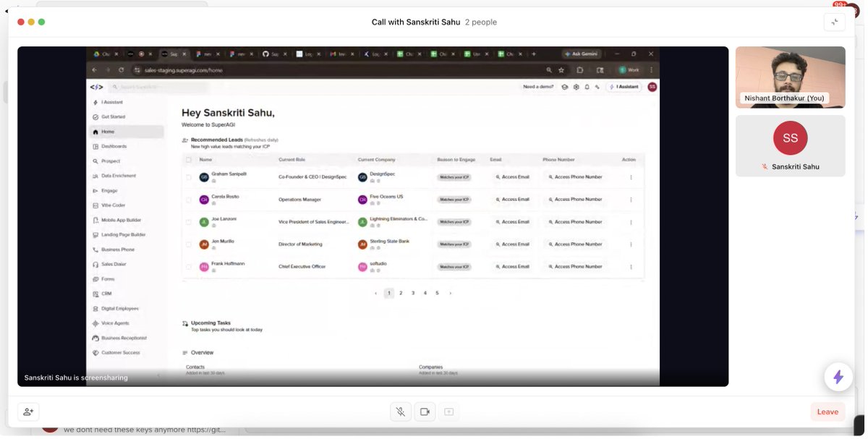Image resolution: width=868 pixels, height=439 pixels.
Task: Check the Graham Sanipalli row checkbox
Action: [x=189, y=177]
